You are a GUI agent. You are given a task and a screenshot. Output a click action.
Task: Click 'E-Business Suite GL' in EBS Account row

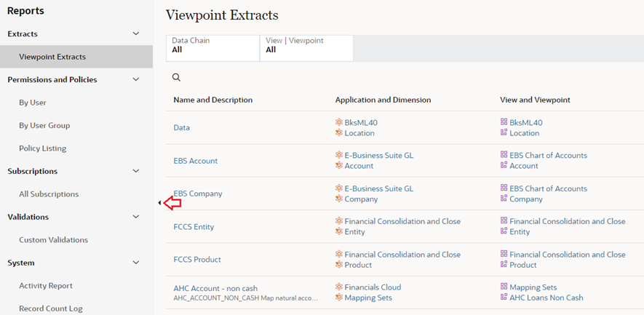379,155
